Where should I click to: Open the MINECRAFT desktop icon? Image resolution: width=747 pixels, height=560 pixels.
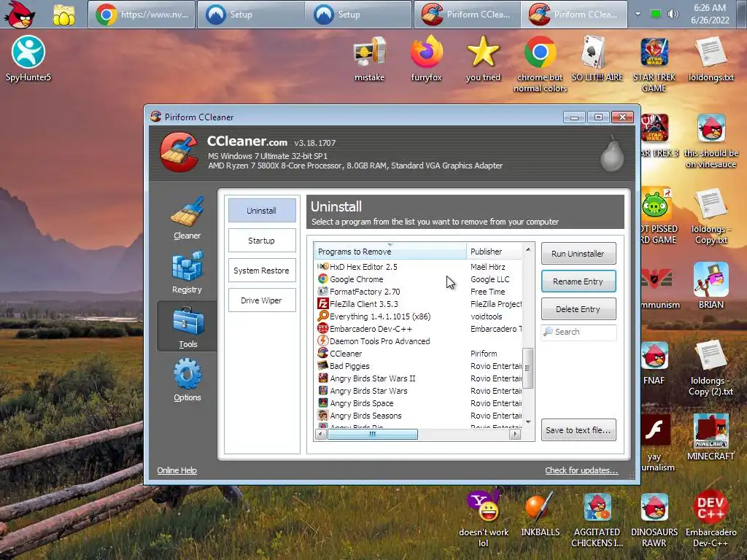tap(711, 437)
